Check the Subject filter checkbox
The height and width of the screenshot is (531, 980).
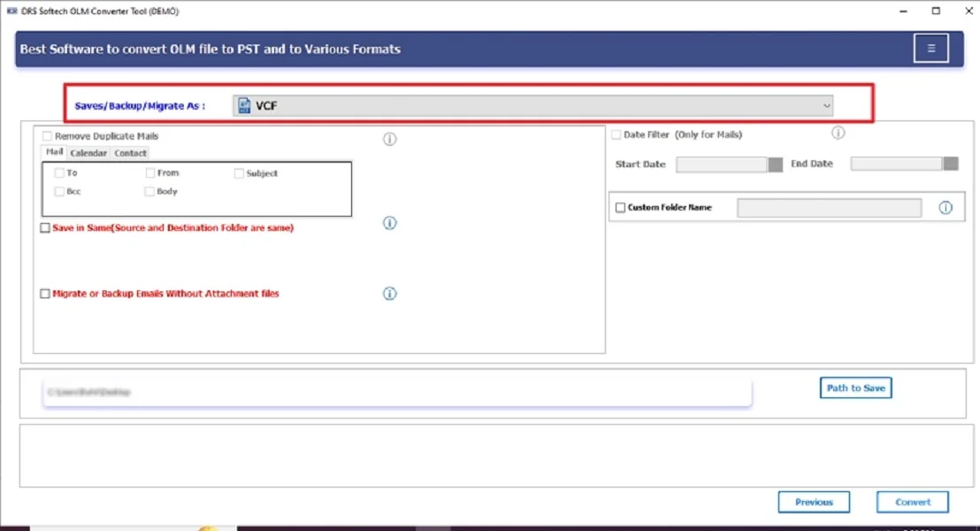pyautogui.click(x=237, y=173)
